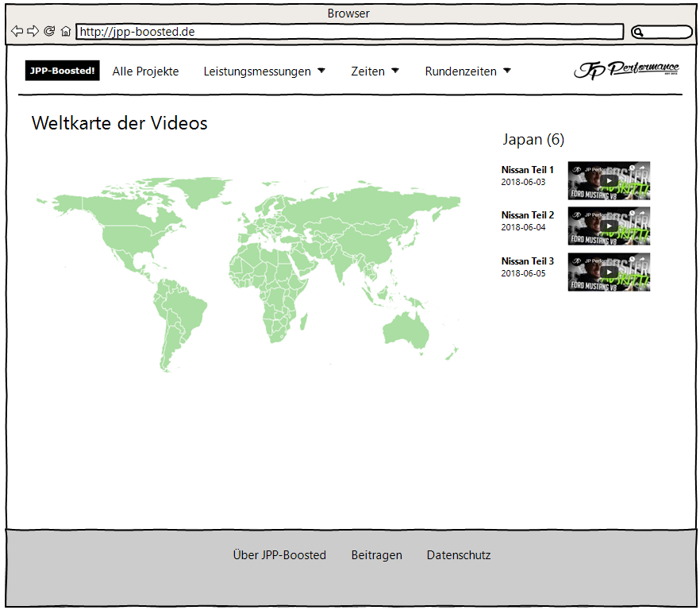Click the Beitragen footer link
The width and height of the screenshot is (700, 610).
click(x=377, y=555)
